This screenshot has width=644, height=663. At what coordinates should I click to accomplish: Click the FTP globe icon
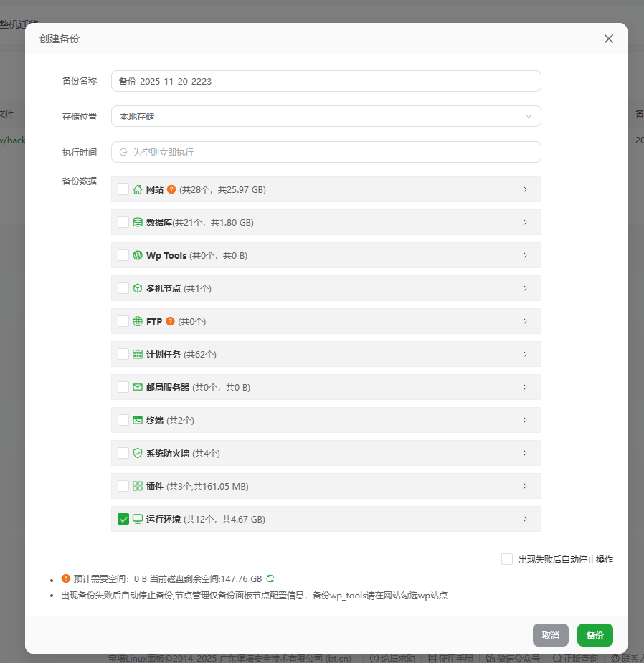[138, 321]
